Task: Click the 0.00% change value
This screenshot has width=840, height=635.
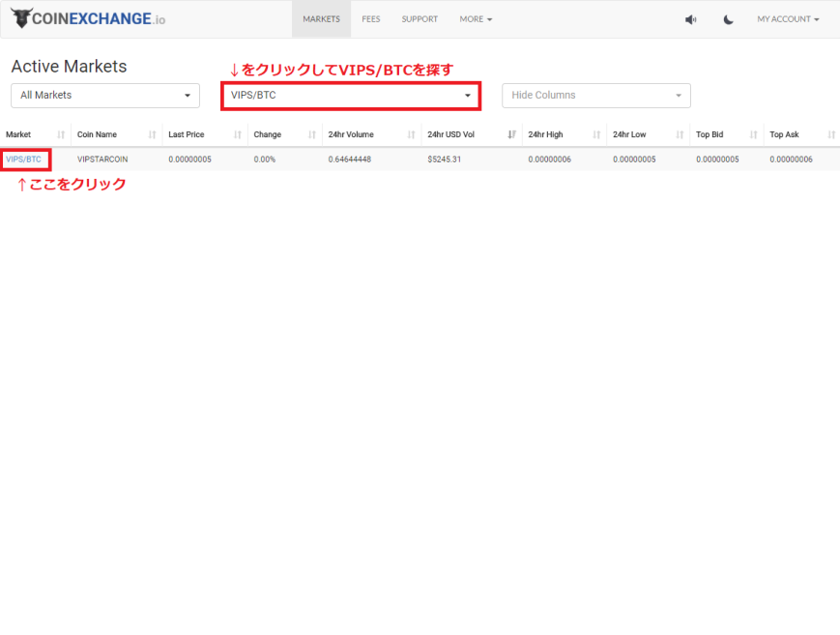Action: pyautogui.click(x=264, y=159)
